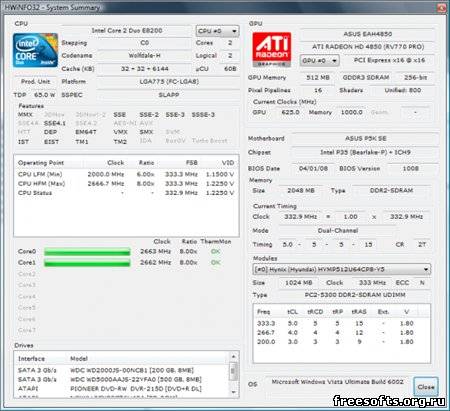Click the ASUS P5K SE motherboard field
This screenshot has width=450, height=411.
click(x=365, y=138)
